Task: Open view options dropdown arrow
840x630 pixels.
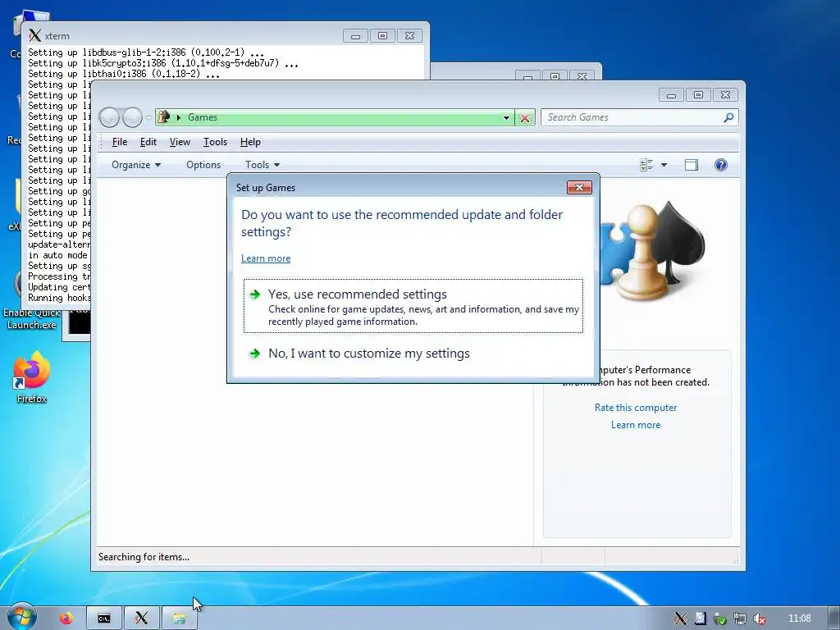Action: tap(664, 165)
